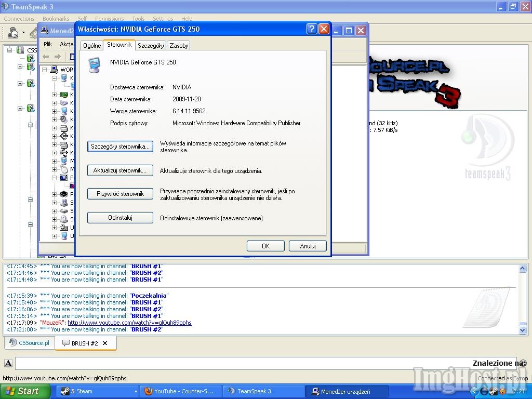Click the question mark help button in the dialog title bar

(x=312, y=29)
